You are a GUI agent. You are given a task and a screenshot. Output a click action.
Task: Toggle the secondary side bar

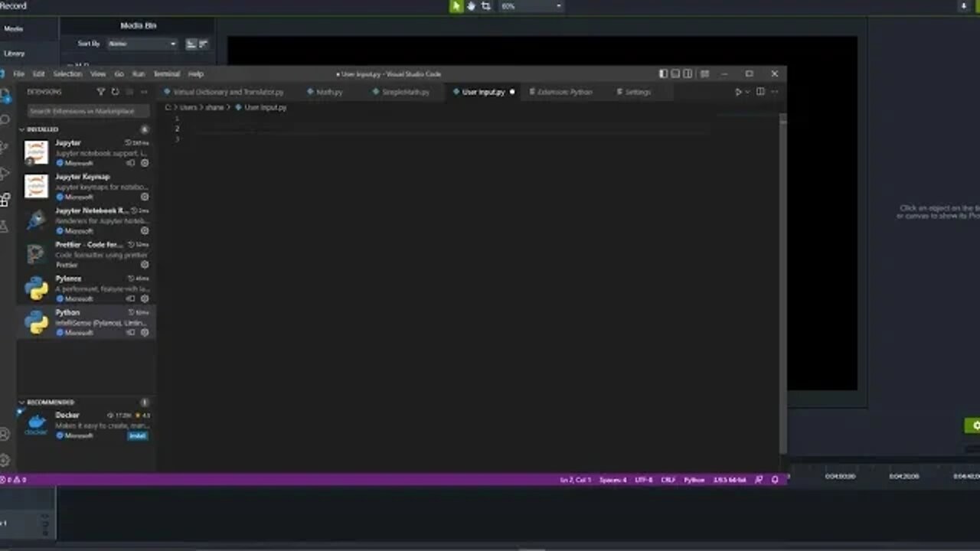[x=688, y=74]
